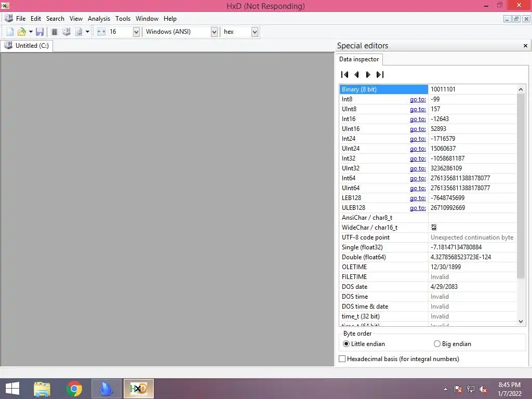Launch File Explorer from taskbar

pos(42,389)
